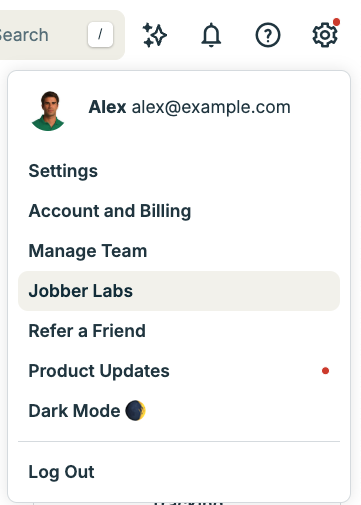Open the highlighted Jobber Labs entry
361x505 pixels.
[x=179, y=291]
